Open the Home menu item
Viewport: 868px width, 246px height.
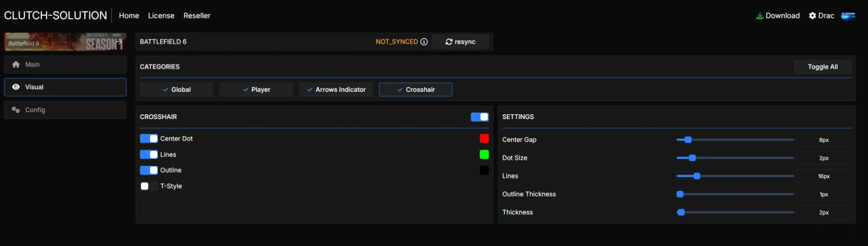coord(129,16)
